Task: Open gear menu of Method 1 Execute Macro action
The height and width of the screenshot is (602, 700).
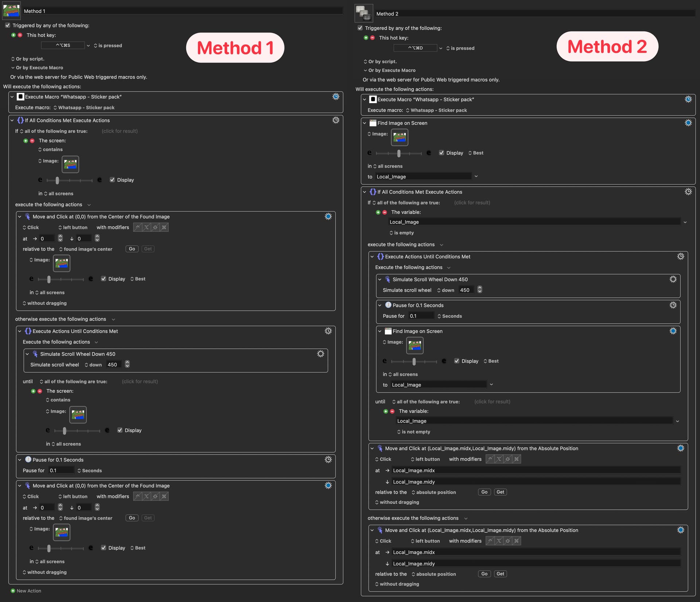Action: [x=336, y=97]
